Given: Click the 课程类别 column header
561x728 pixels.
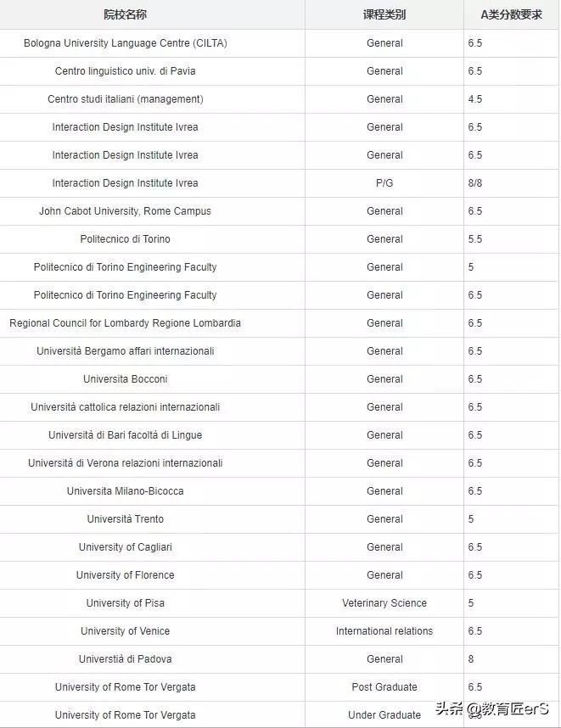Looking at the screenshot, I should click(384, 14).
